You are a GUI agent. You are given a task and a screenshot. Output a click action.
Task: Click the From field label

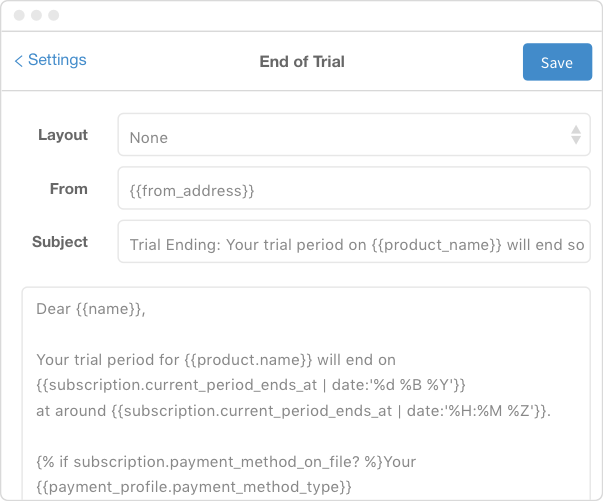(69, 189)
